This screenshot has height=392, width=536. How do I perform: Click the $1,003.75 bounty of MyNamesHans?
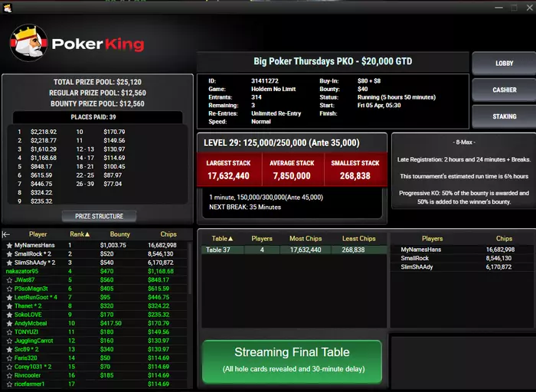click(x=113, y=246)
